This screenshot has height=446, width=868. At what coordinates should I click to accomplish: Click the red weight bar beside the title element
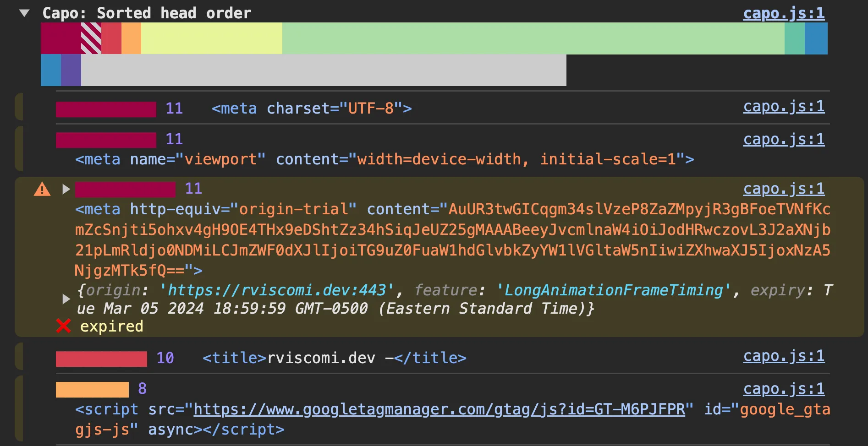(101, 358)
